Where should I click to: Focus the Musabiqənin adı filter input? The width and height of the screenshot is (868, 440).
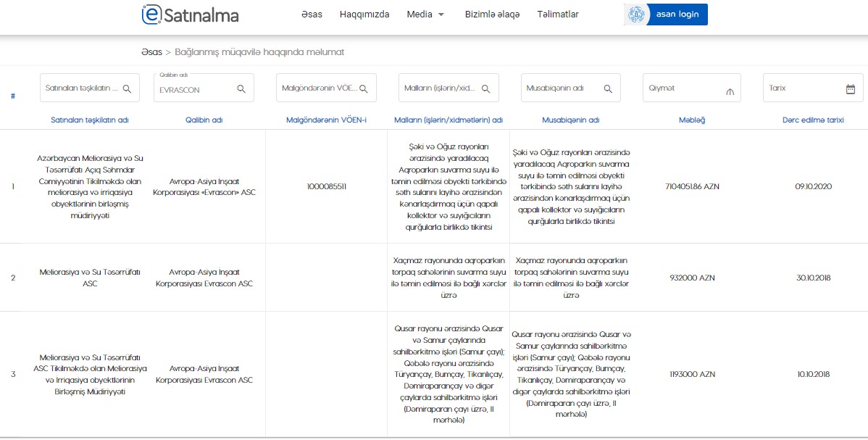coord(571,88)
